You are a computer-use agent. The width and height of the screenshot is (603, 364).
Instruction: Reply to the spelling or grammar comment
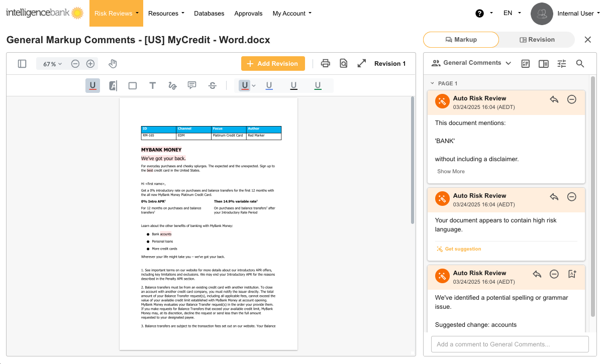pos(537,274)
